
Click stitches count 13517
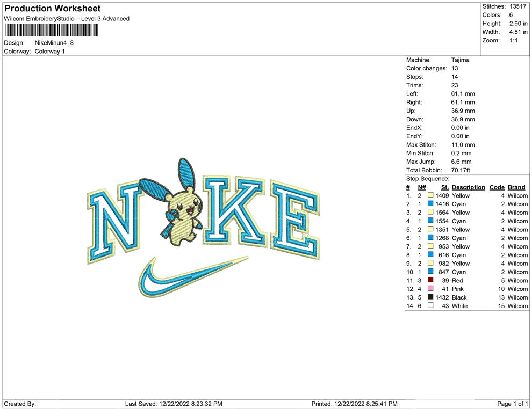pyautogui.click(x=518, y=6)
